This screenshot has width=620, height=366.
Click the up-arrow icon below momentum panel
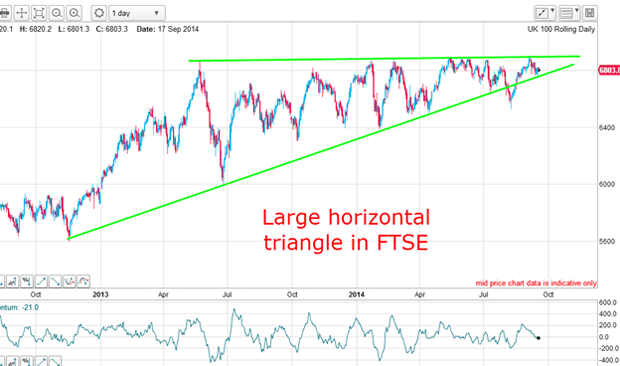(41, 361)
